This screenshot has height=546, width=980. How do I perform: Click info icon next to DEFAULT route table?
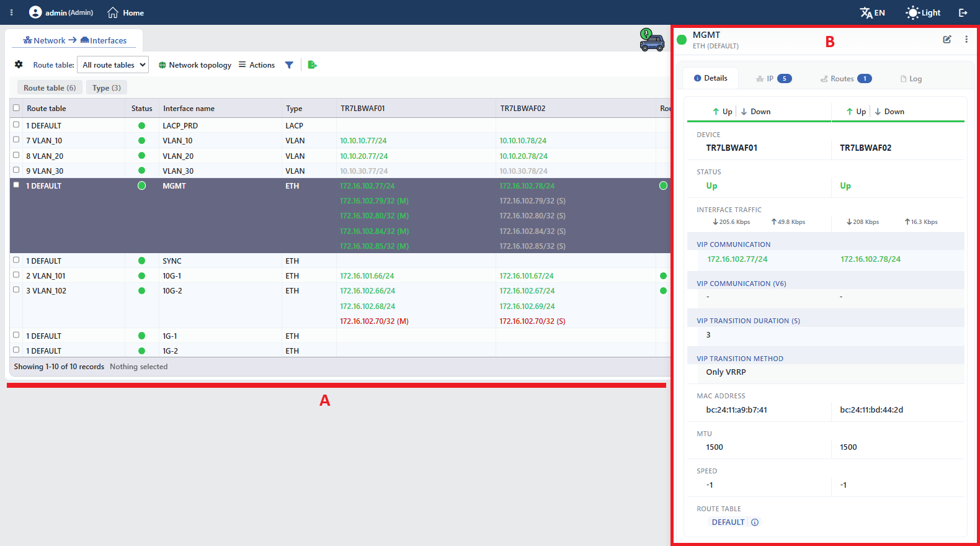coord(755,522)
